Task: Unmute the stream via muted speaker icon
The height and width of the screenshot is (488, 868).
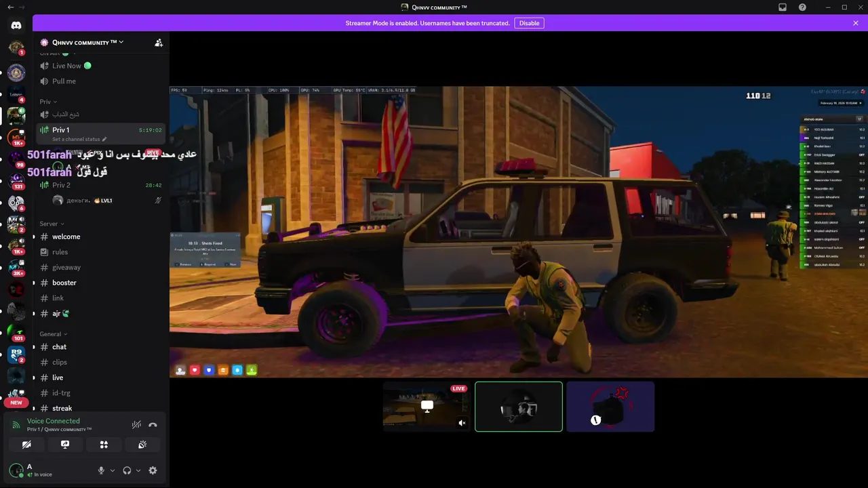Action: [462, 423]
